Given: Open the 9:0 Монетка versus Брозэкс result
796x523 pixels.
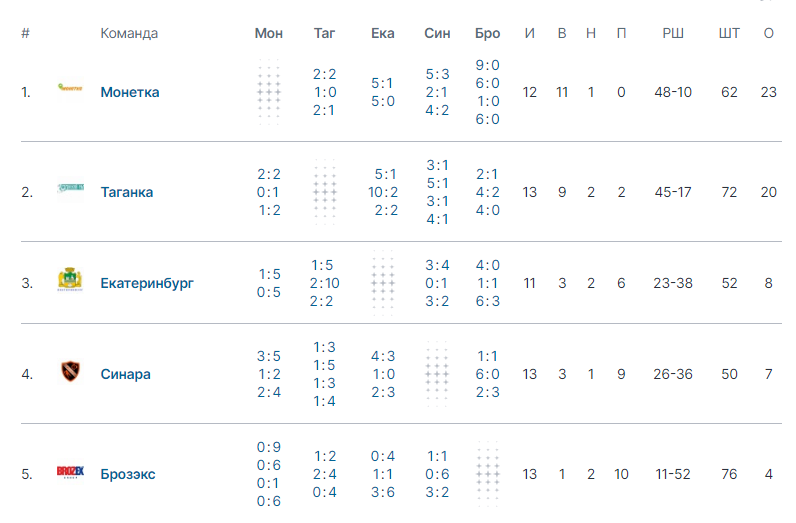Looking at the screenshot, I should point(487,66).
